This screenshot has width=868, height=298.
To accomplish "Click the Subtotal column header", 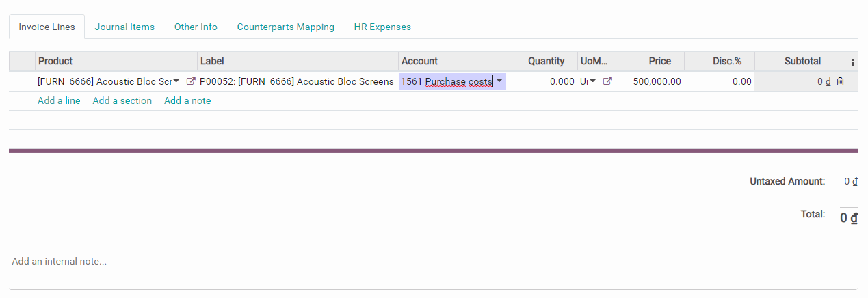I will point(802,62).
